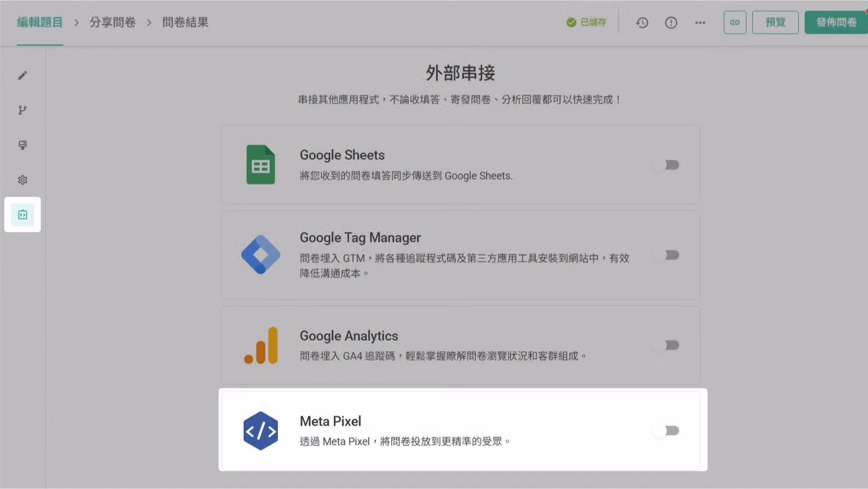
Task: Click description 問卷埋入 GA4 追蹤碼
Action: (x=443, y=356)
